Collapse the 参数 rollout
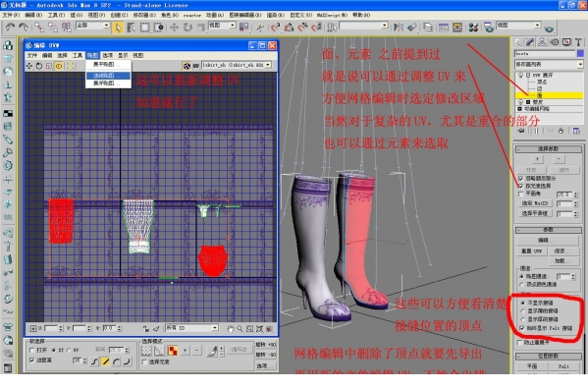Viewport: 588px width, 389px height. point(549,230)
